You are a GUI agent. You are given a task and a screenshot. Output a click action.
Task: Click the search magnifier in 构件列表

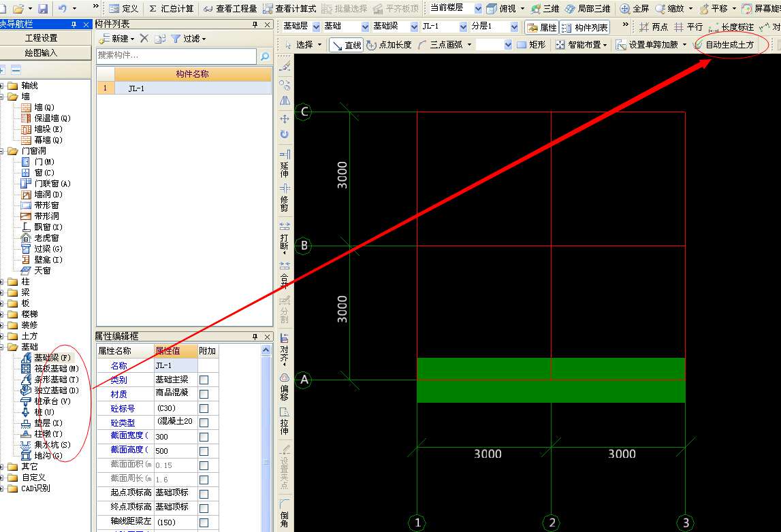[264, 56]
